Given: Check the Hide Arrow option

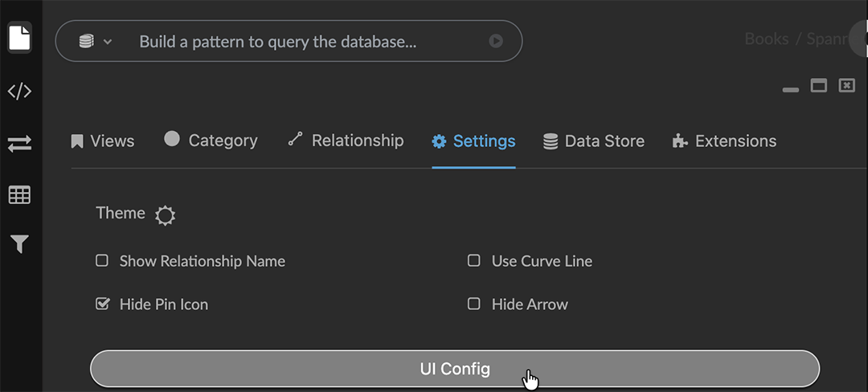Looking at the screenshot, I should [474, 304].
